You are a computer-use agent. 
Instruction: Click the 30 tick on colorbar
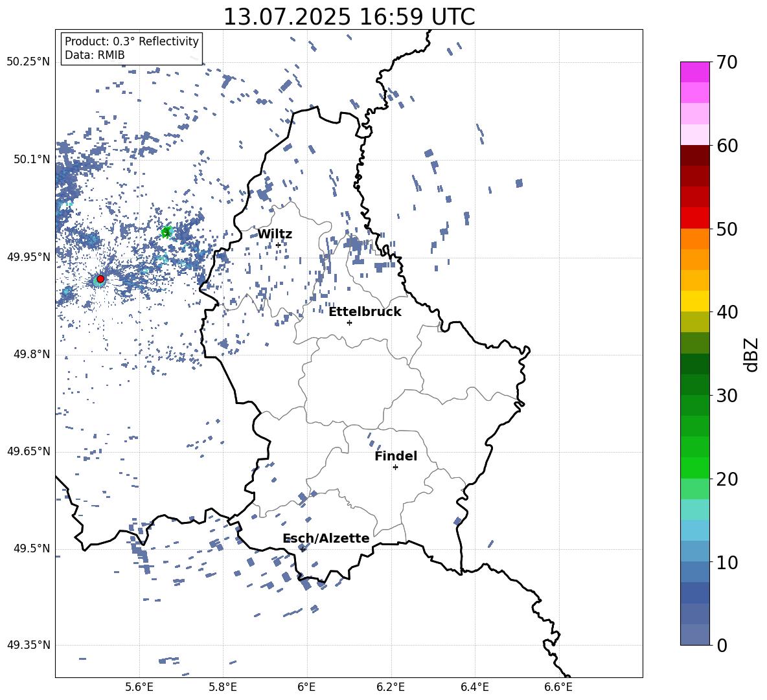point(727,396)
